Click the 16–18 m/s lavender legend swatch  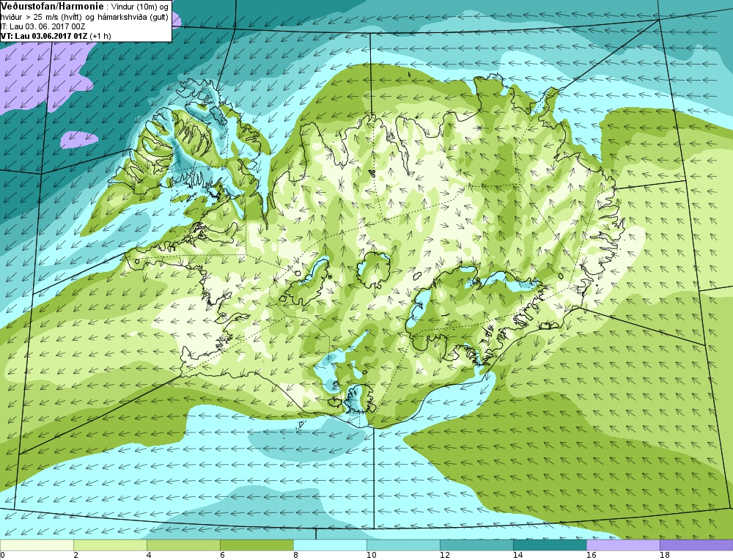pyautogui.click(x=623, y=545)
